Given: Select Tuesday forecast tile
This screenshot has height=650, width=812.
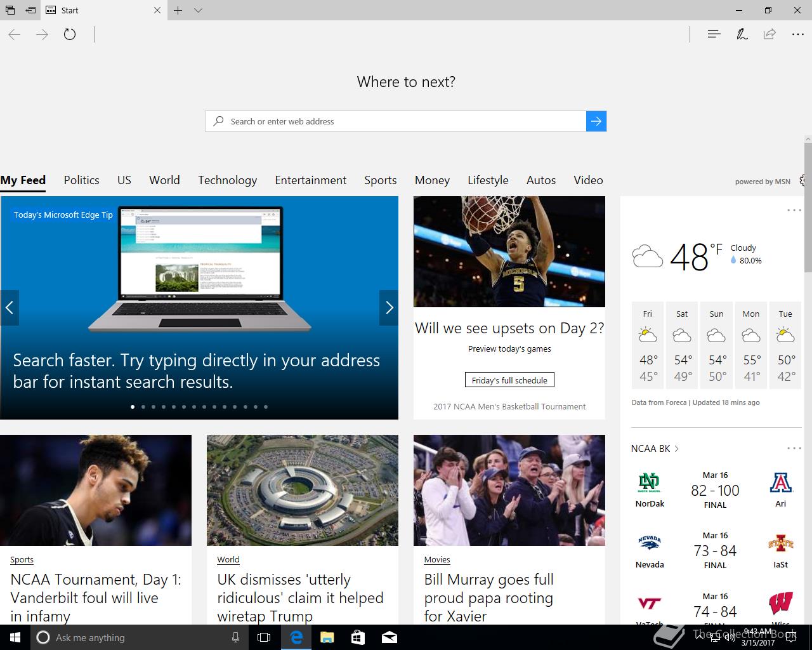Looking at the screenshot, I should point(785,345).
